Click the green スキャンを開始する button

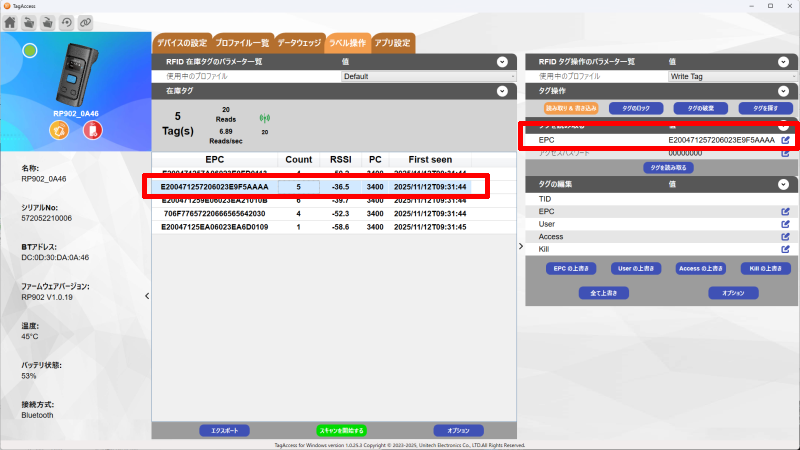[341, 430]
